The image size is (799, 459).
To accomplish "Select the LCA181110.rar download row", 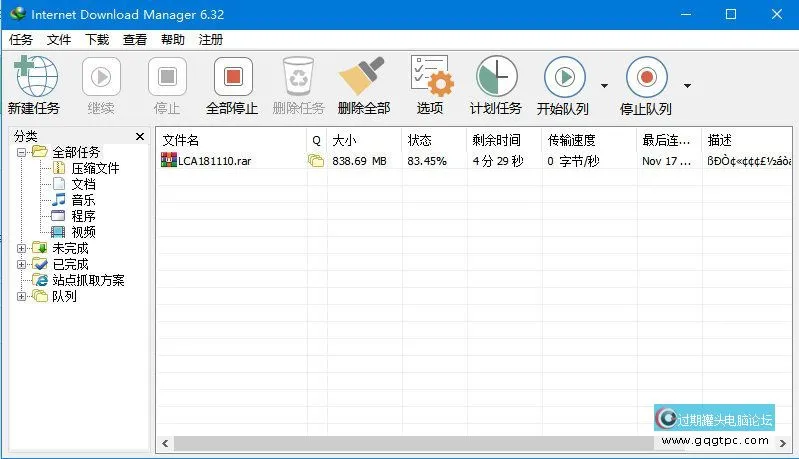I will 474,161.
